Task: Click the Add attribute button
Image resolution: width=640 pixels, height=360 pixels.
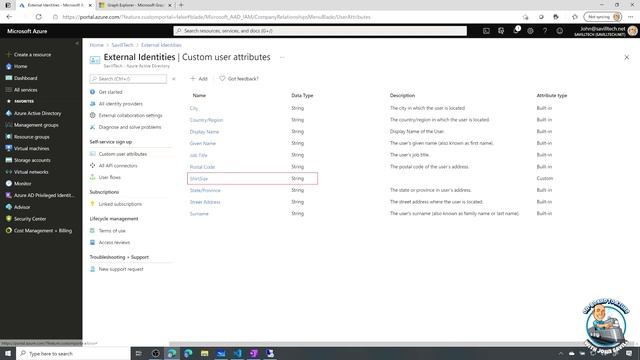Action: pos(199,78)
